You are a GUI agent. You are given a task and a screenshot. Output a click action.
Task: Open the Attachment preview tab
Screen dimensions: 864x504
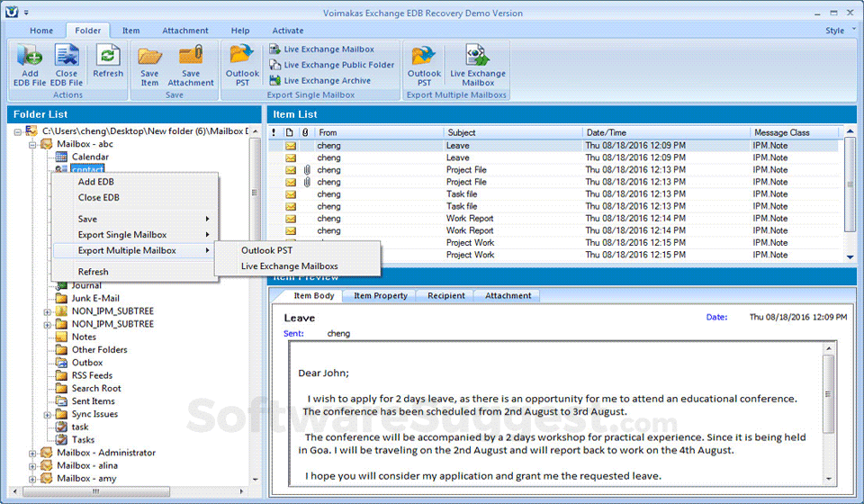tap(508, 296)
